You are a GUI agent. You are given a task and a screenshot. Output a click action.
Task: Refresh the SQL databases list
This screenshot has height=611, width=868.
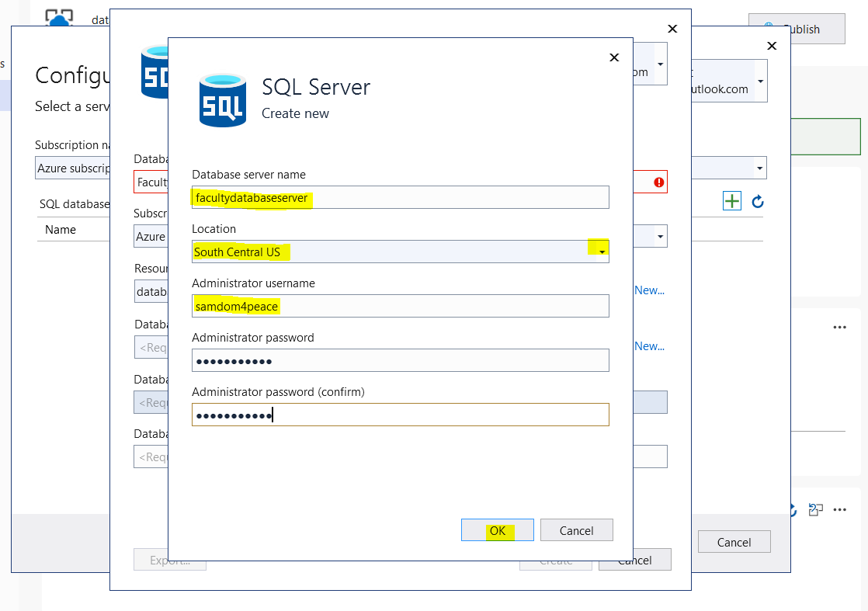(758, 201)
